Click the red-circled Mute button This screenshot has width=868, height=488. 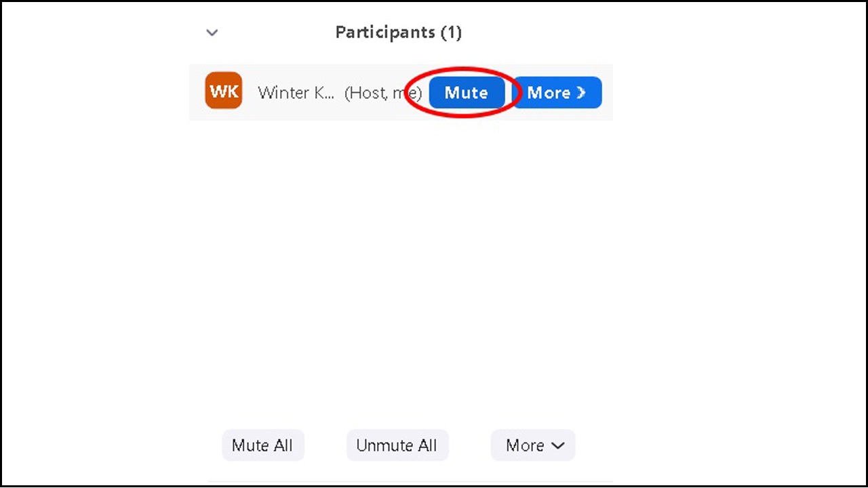(x=467, y=93)
